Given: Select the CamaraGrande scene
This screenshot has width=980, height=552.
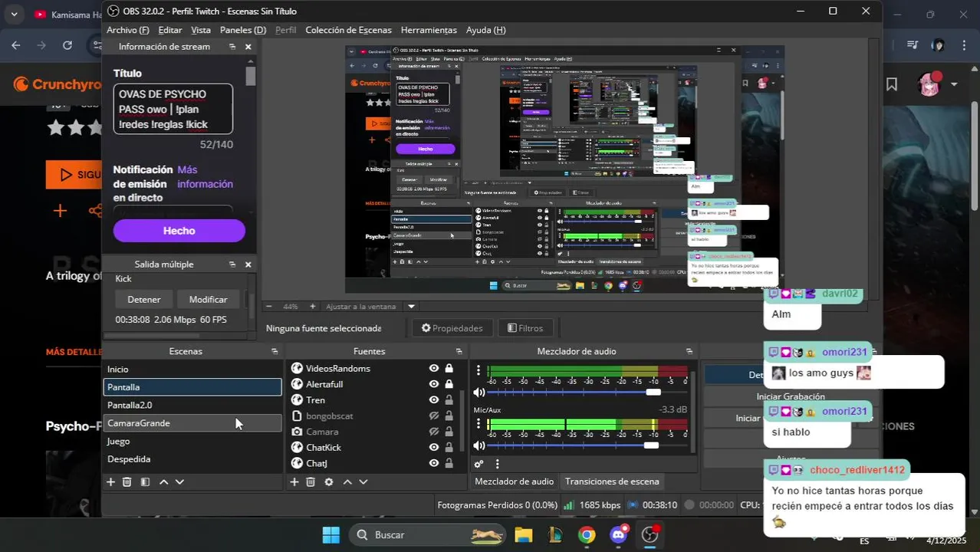Looking at the screenshot, I should 192,423.
